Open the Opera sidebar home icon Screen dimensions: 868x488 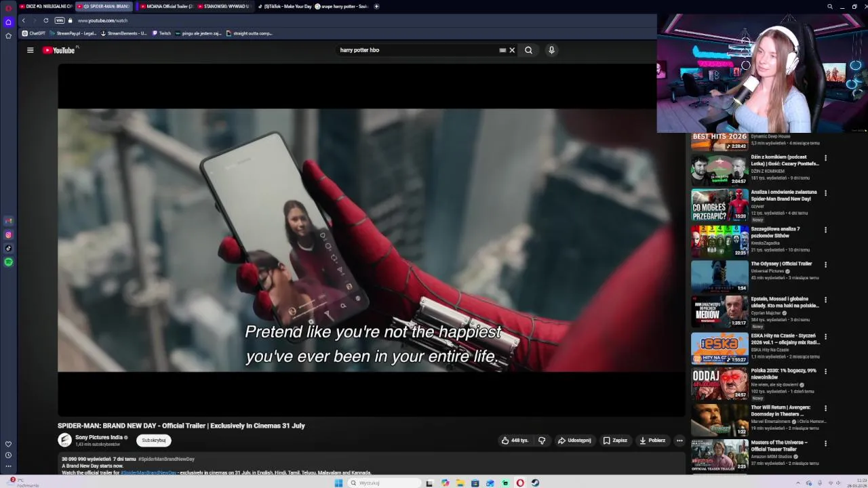pyautogui.click(x=8, y=22)
